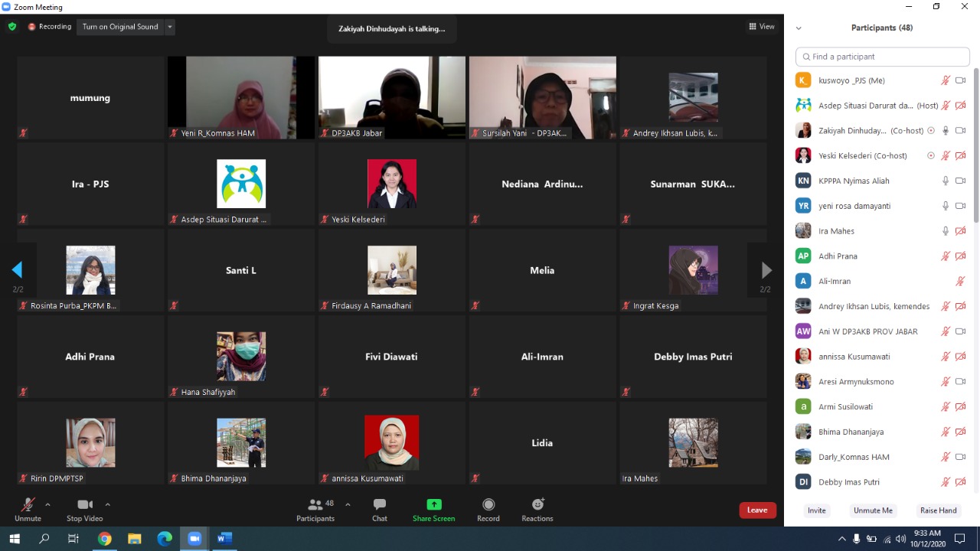Click Turn on Original Sound button

click(x=120, y=27)
